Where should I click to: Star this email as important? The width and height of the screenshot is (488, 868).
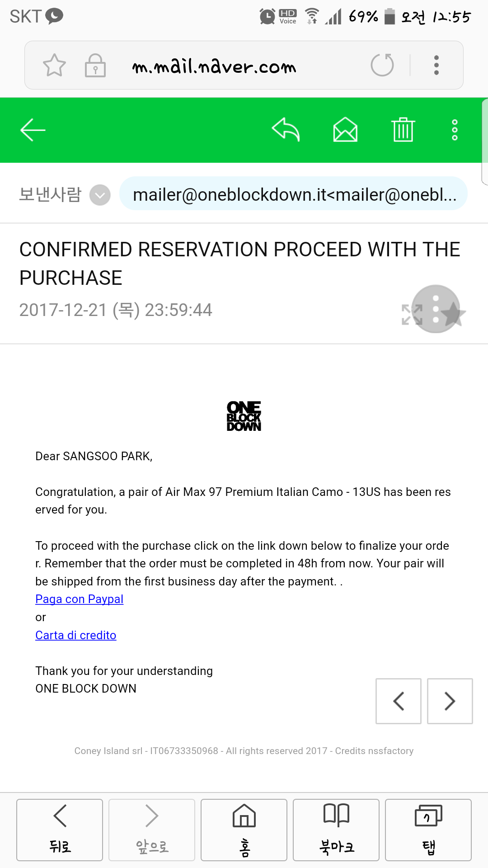[x=453, y=314]
